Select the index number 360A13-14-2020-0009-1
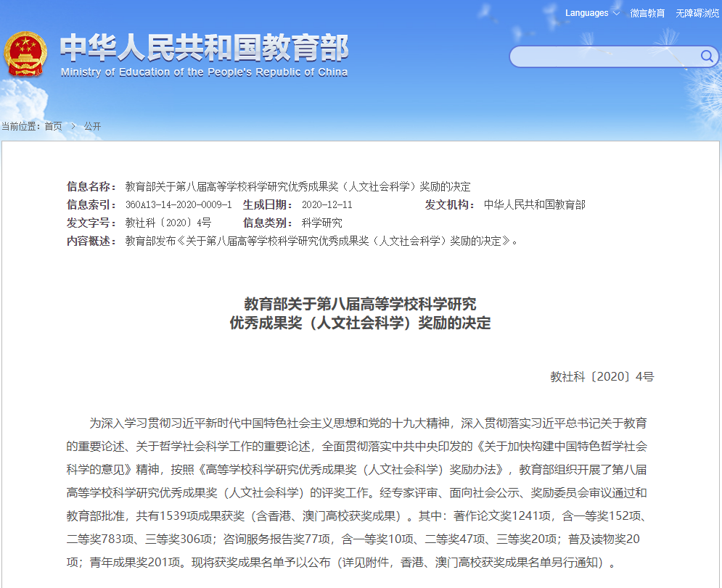Image resolution: width=722 pixels, height=588 pixels. [179, 204]
